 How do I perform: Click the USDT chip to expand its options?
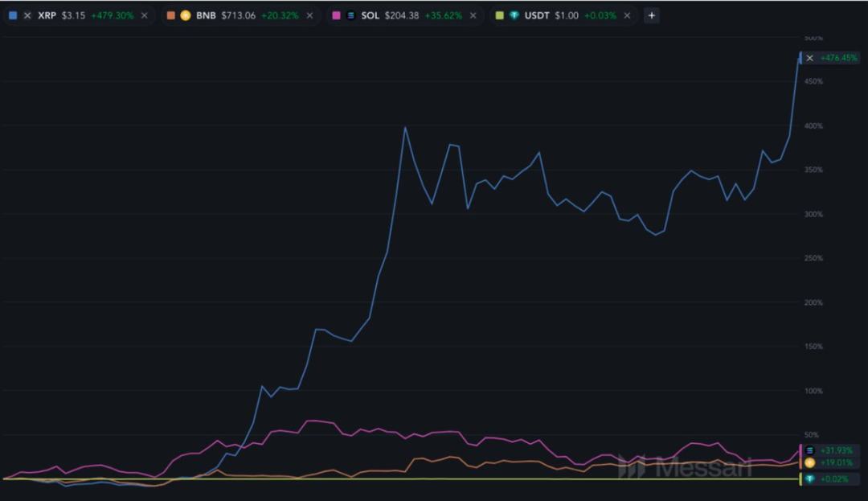[x=538, y=14]
